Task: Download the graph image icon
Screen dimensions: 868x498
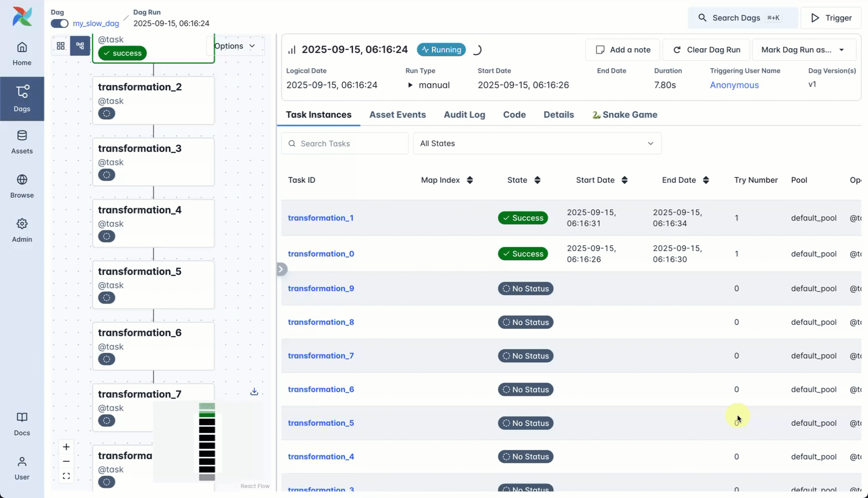Action: click(254, 392)
